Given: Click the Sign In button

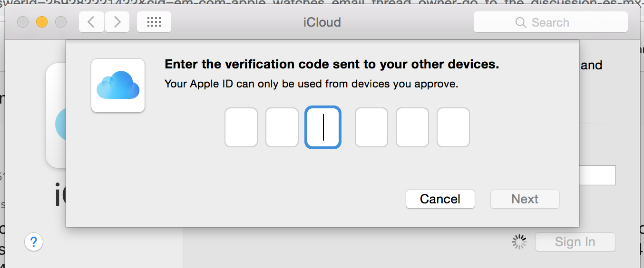Looking at the screenshot, I should coord(575,242).
